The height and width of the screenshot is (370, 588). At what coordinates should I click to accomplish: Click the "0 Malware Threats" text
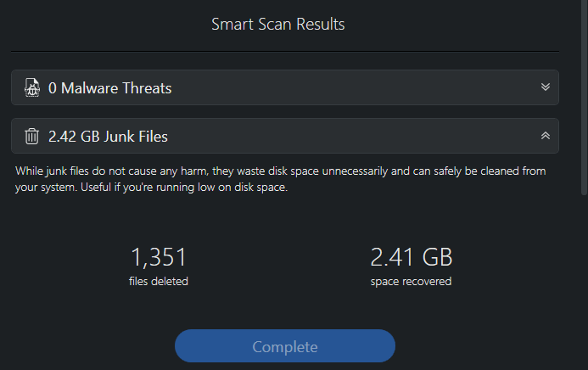[109, 88]
